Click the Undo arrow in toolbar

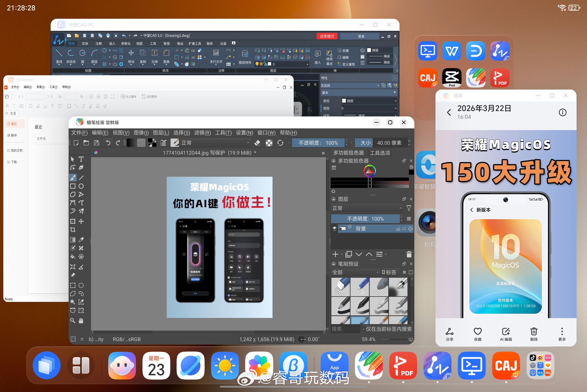108,143
